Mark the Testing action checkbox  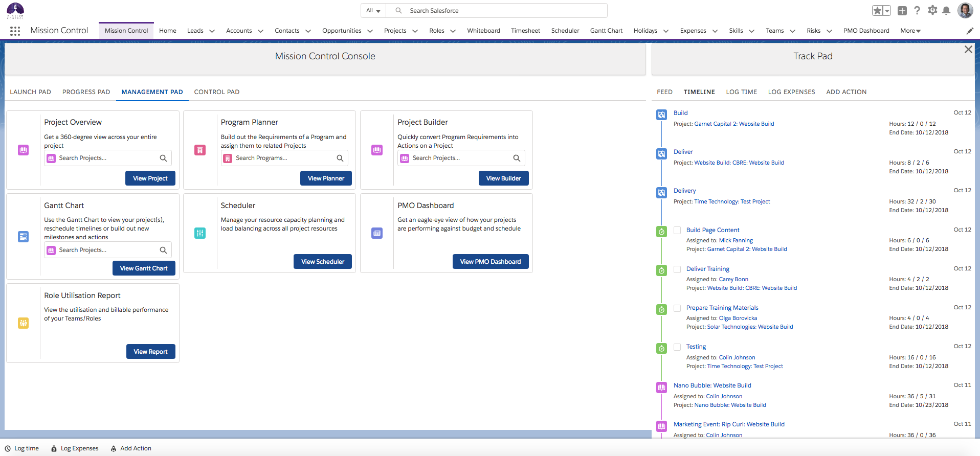(677, 347)
